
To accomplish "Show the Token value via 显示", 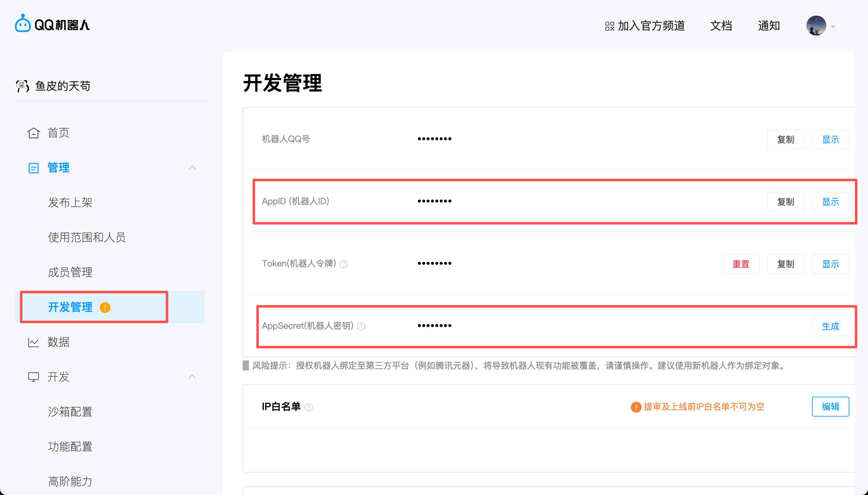I will click(x=830, y=264).
